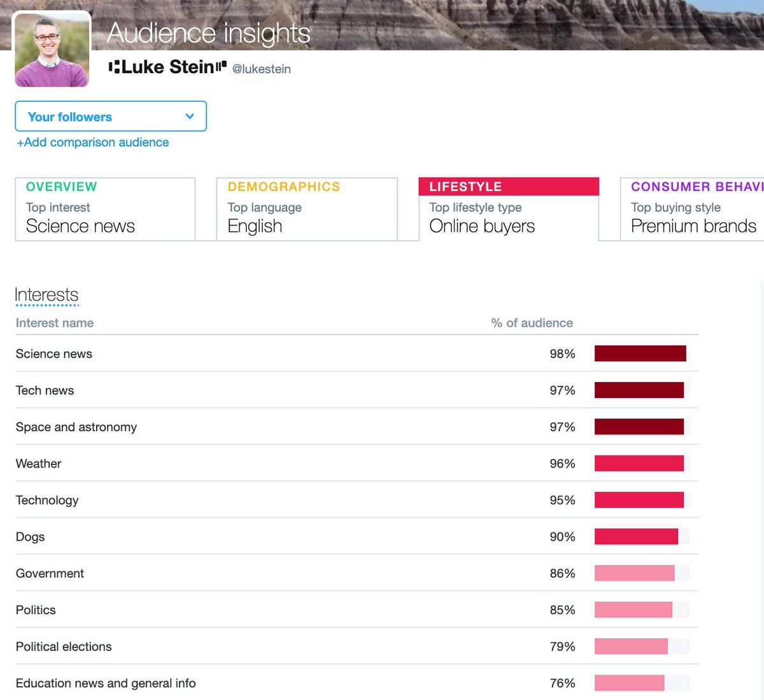Click the @lukestein handle
The image size is (764, 700).
pos(262,69)
